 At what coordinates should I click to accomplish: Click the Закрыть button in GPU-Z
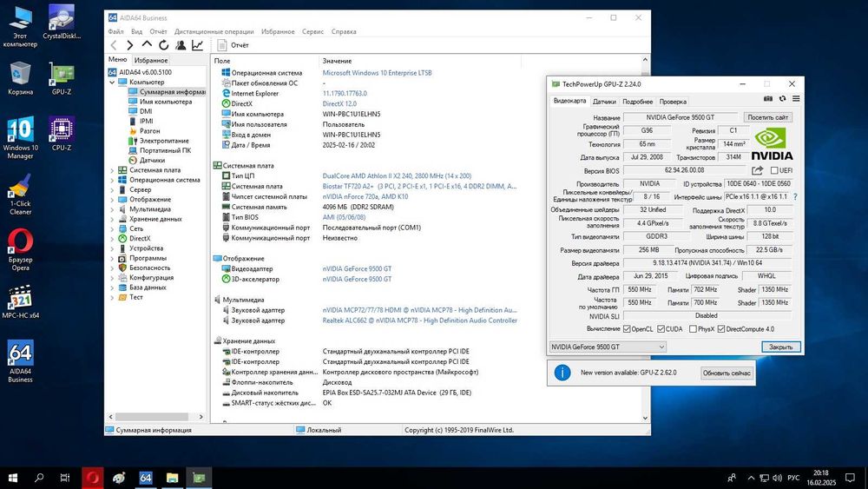(x=780, y=347)
